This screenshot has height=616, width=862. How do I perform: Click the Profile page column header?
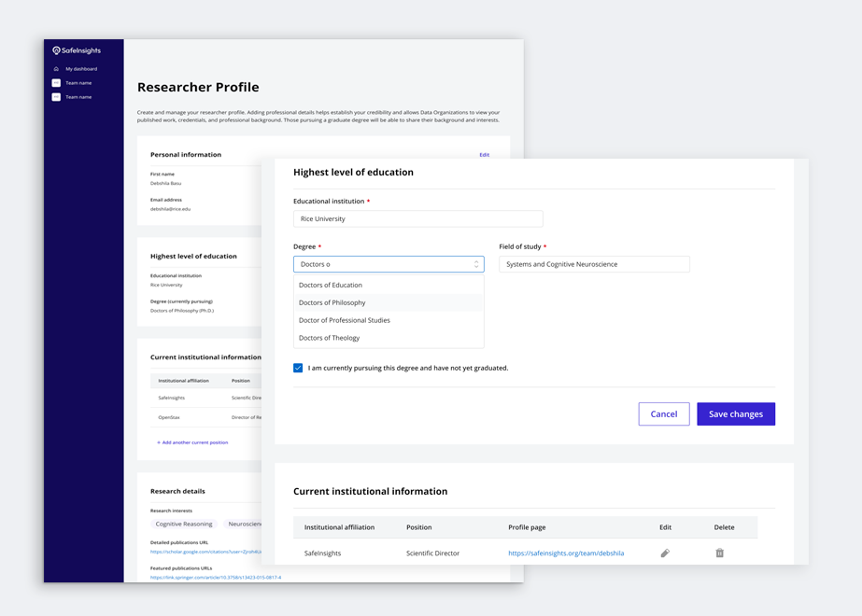(527, 527)
